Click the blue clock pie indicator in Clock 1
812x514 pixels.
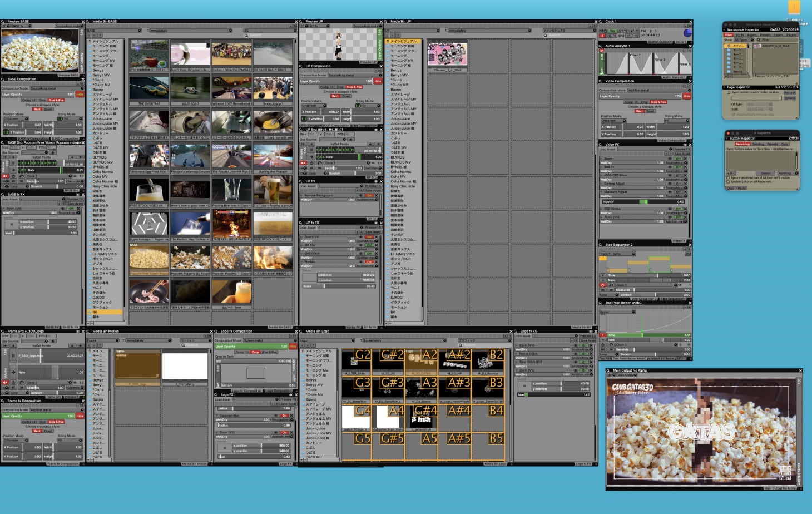coord(687,33)
